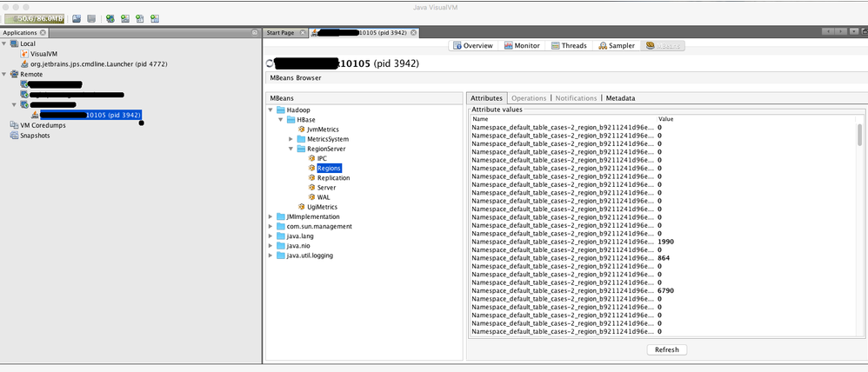This screenshot has width=868, height=372.
Task: Click the attribute value 6790
Action: (665, 290)
